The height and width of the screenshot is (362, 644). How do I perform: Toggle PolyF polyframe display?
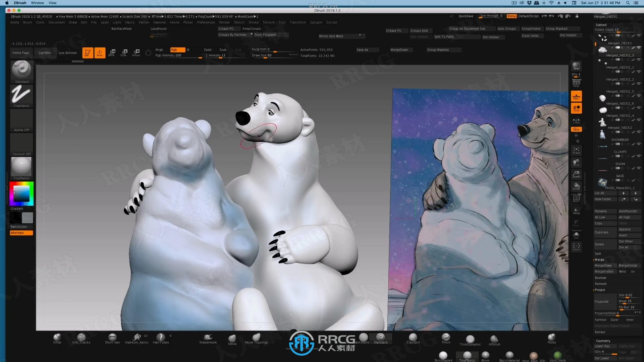[576, 198]
